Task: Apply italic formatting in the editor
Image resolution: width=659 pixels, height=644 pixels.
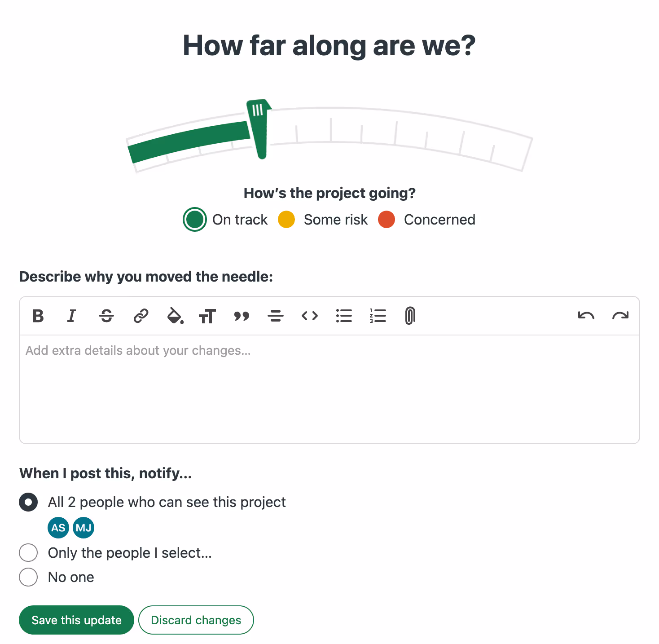Action: click(x=72, y=316)
